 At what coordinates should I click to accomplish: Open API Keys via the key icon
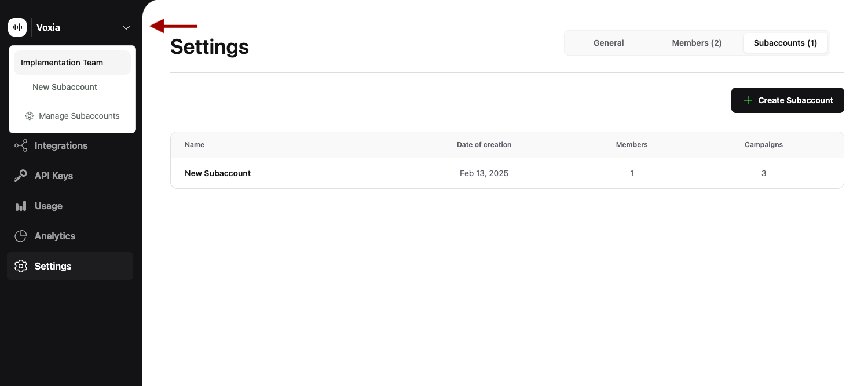pos(21,176)
